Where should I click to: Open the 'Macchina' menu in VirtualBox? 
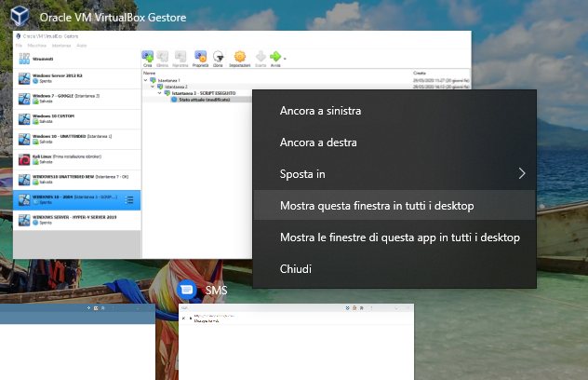(37, 46)
